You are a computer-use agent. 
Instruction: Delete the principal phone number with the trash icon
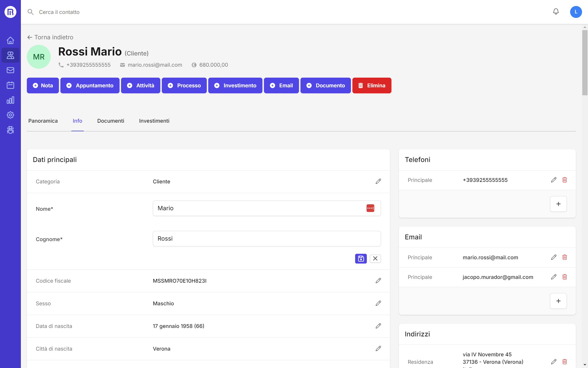(565, 180)
